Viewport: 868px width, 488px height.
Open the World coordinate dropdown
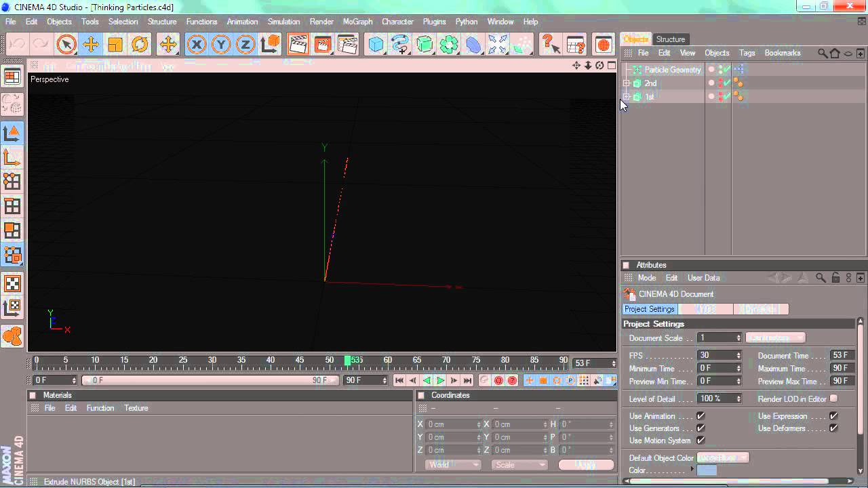(453, 465)
